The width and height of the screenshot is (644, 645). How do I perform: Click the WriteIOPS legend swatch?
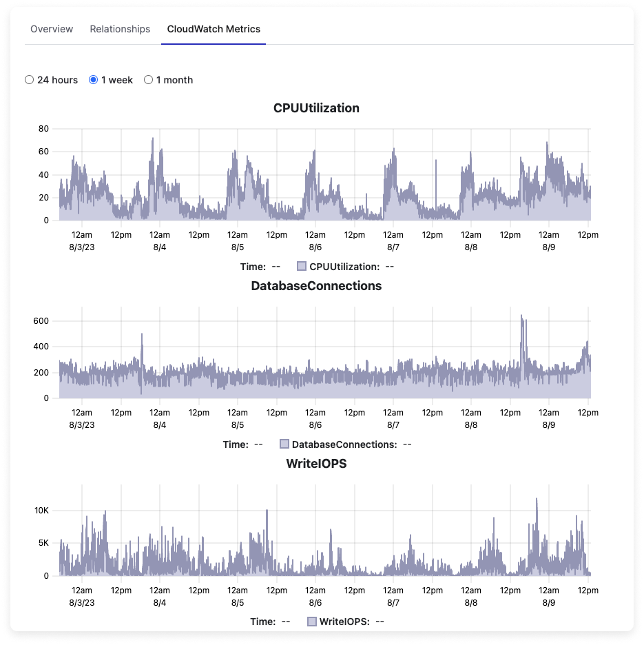click(312, 622)
